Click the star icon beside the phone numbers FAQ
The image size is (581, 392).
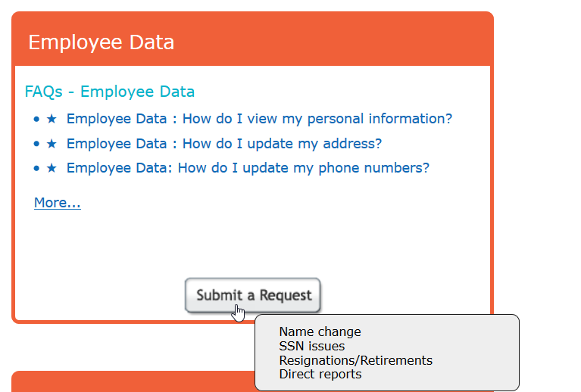(52, 168)
